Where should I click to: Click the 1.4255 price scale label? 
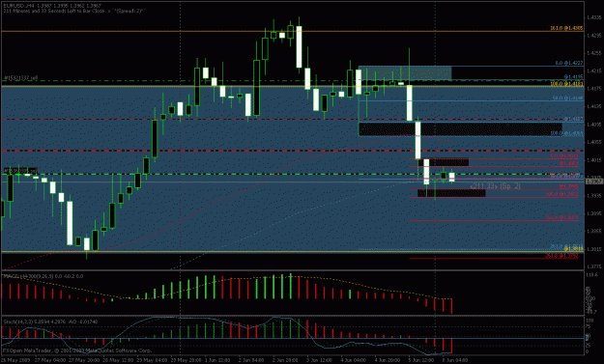593,53
